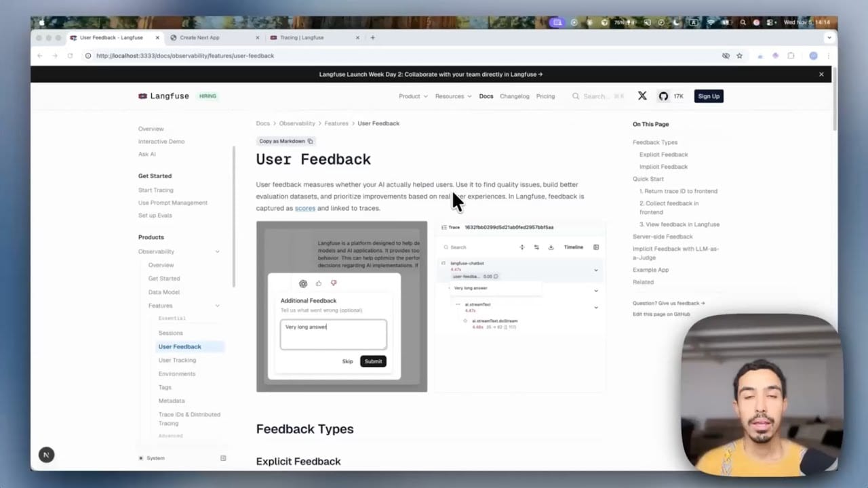Click the Focus moon icon in menu bar

[676, 22]
